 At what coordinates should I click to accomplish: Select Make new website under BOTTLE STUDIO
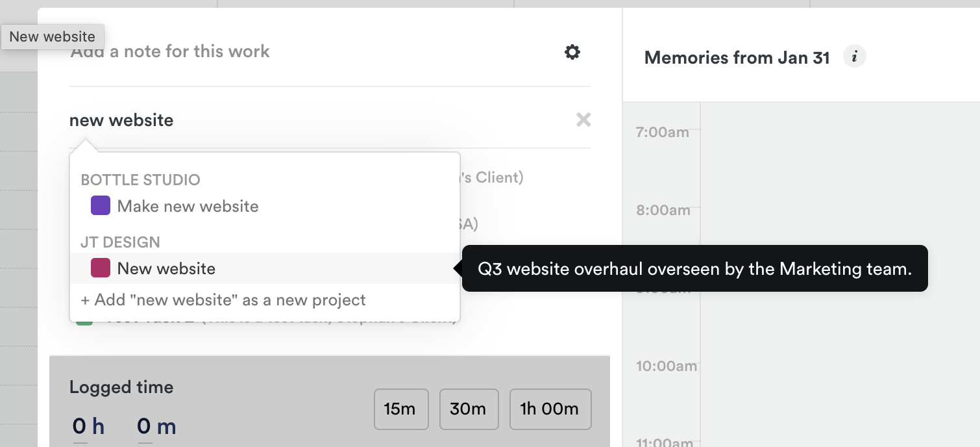[x=187, y=205]
